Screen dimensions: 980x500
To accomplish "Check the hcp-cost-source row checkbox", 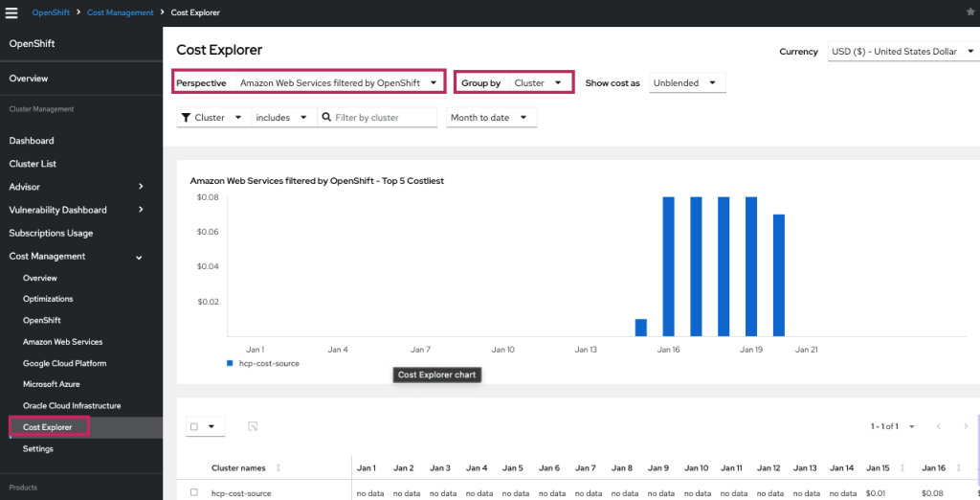I will 194,492.
